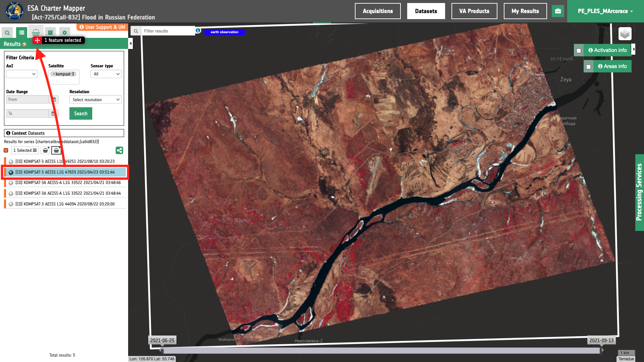Select result KOMPSAT-3 AEISS L1G 44094
Viewport: 644px width, 362px height.
[65, 204]
